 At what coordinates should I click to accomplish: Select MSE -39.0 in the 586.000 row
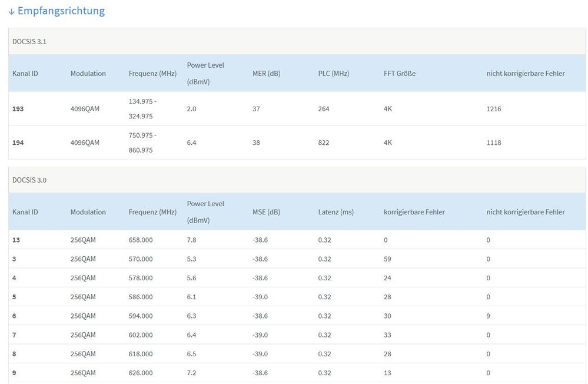tap(260, 297)
